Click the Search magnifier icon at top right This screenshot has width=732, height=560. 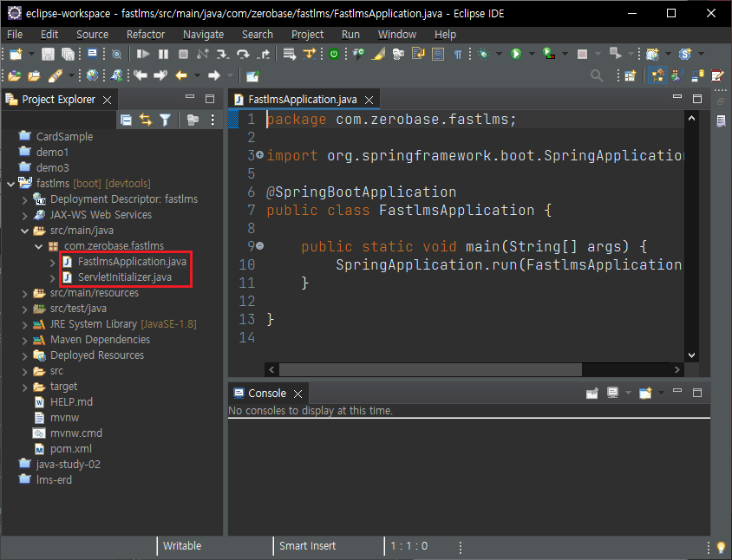pos(597,75)
